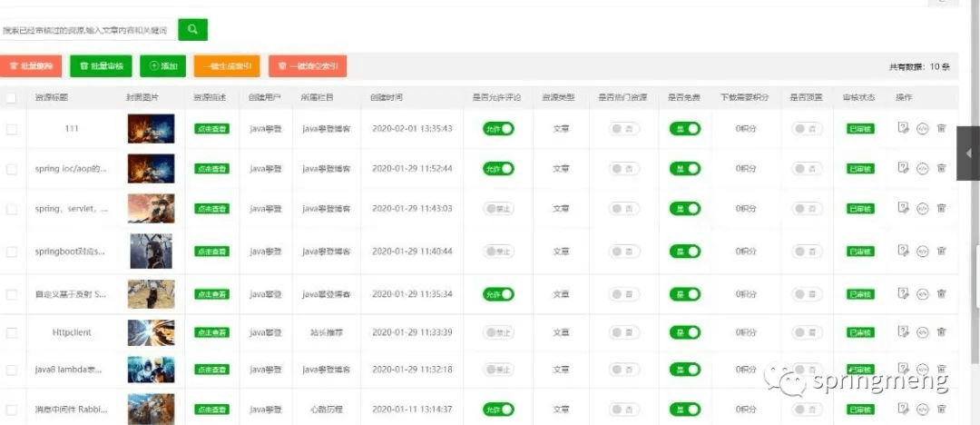Image resolution: width=980 pixels, height=425 pixels.
Task: Click the green Add button
Action: pos(162,65)
